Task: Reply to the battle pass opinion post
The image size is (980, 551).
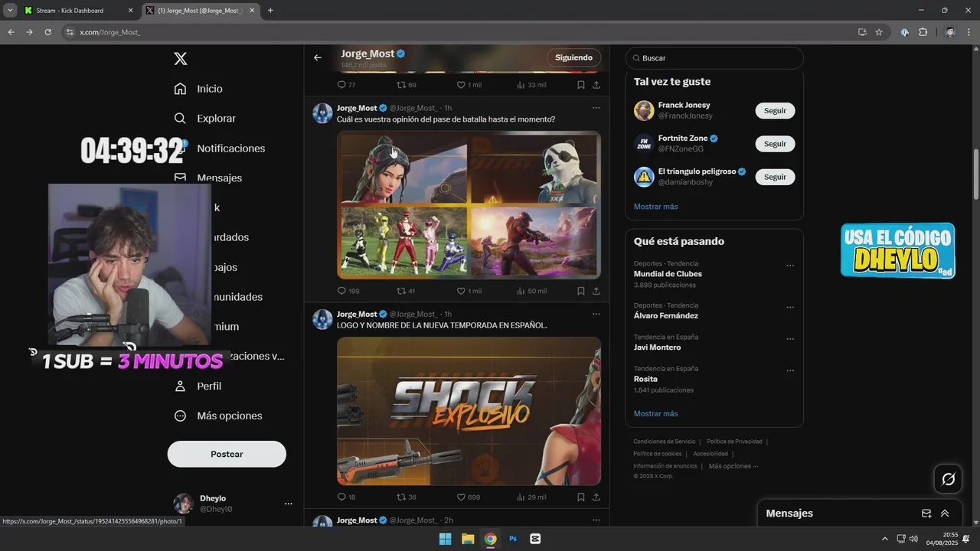Action: [x=348, y=291]
